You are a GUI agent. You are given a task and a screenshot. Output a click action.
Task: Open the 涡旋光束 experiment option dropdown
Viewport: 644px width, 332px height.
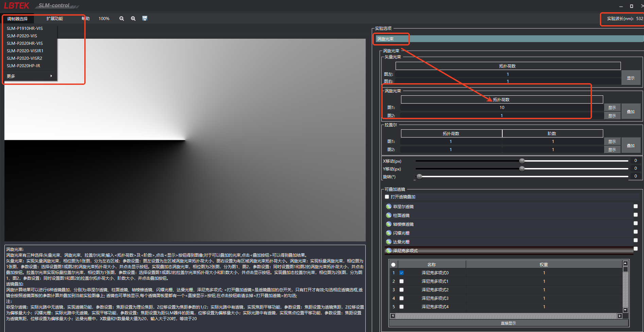coord(509,39)
